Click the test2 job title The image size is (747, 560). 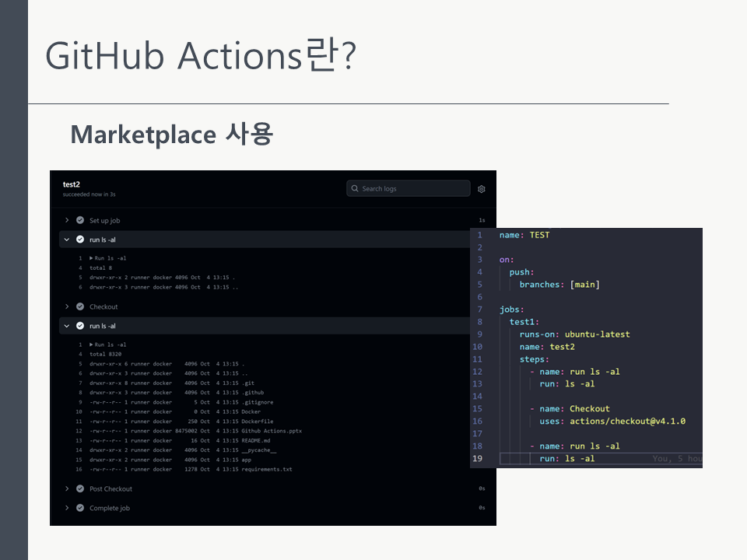(72, 184)
